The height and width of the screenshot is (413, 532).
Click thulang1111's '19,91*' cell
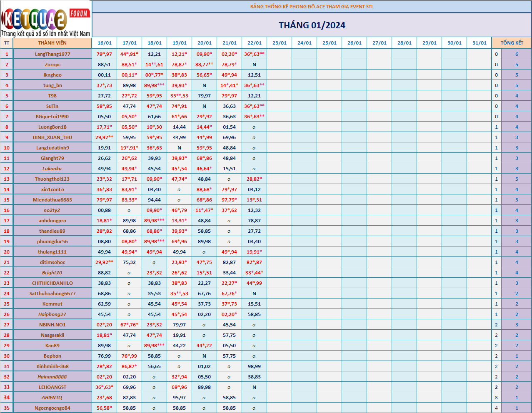pos(255,252)
